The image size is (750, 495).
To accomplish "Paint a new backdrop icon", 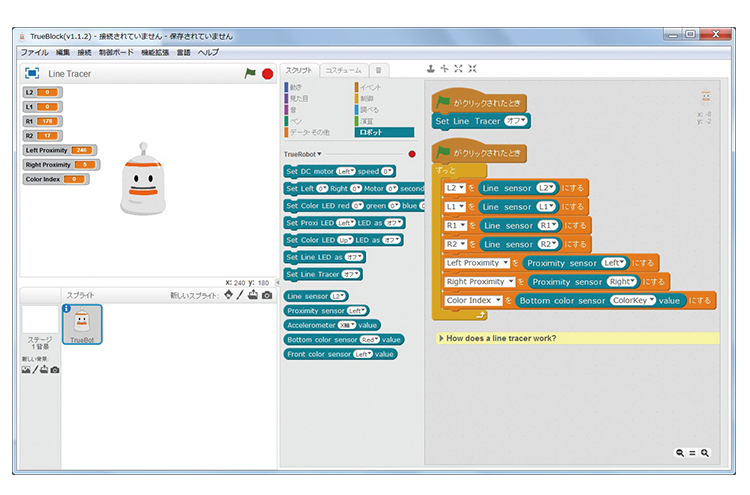I will (x=35, y=370).
